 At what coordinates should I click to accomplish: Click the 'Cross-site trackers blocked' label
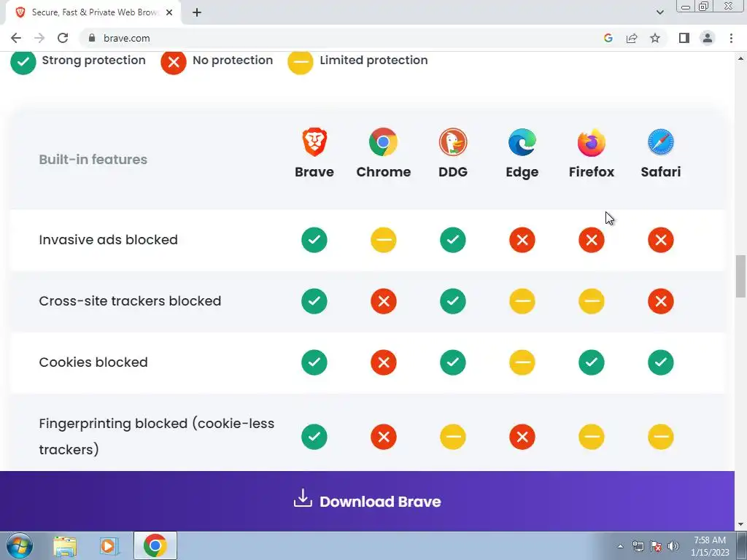130,301
